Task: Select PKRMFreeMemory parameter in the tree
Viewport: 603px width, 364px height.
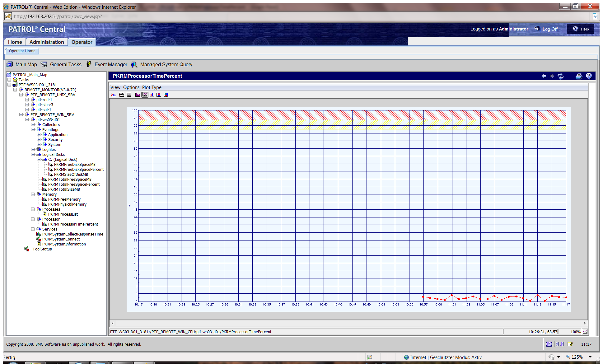Action: (x=64, y=199)
